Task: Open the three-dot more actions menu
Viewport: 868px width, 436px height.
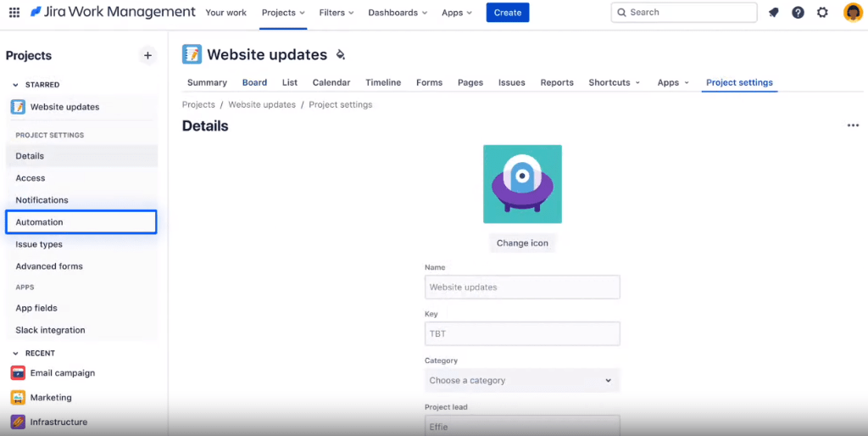Action: [853, 126]
